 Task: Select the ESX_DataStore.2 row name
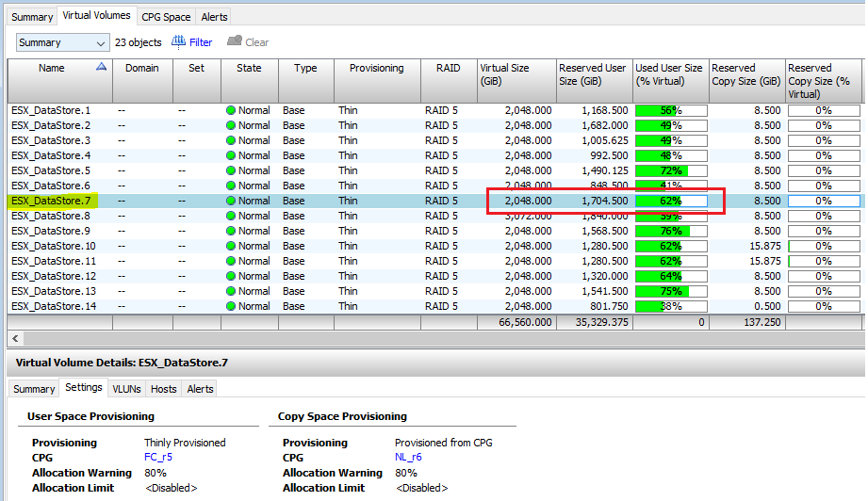[51, 125]
